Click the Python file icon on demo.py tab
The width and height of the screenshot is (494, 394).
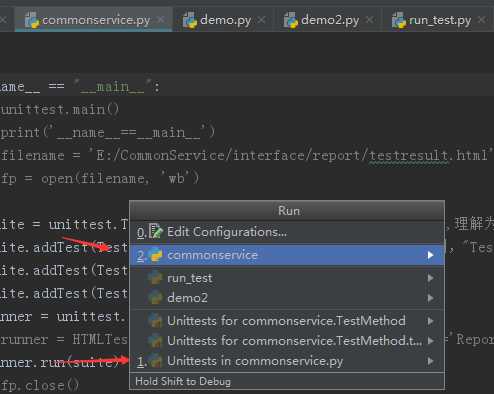[x=190, y=20]
